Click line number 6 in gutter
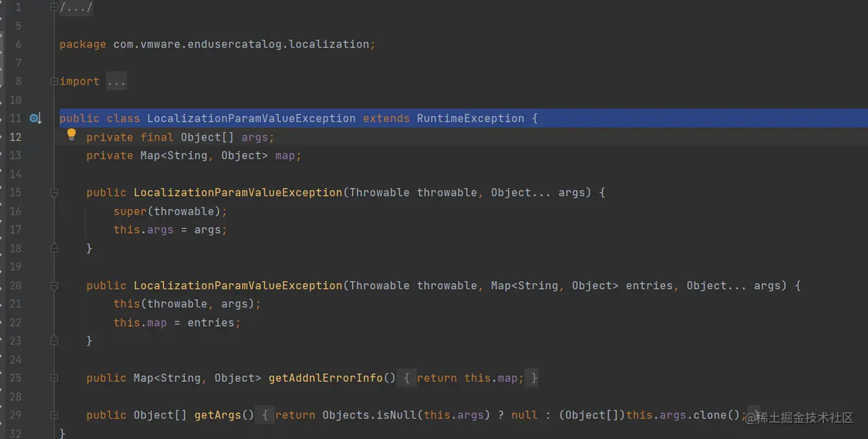The width and height of the screenshot is (868, 439). coord(18,44)
